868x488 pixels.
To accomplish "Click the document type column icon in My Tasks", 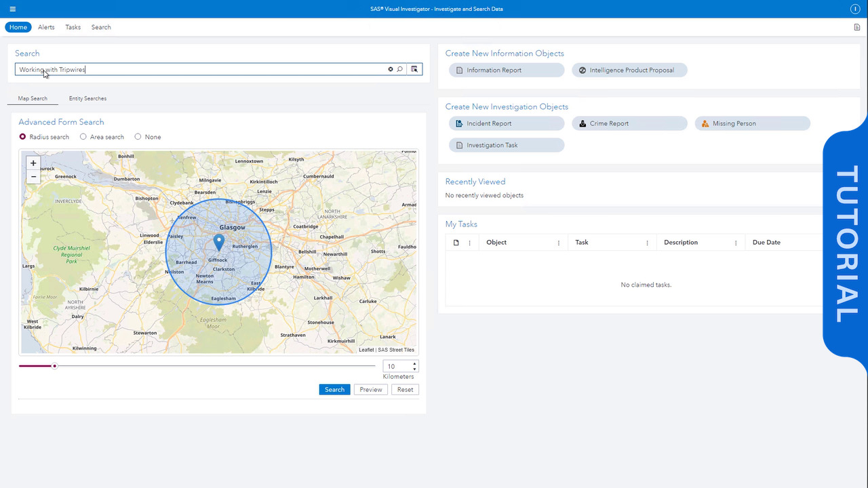I will coord(456,242).
